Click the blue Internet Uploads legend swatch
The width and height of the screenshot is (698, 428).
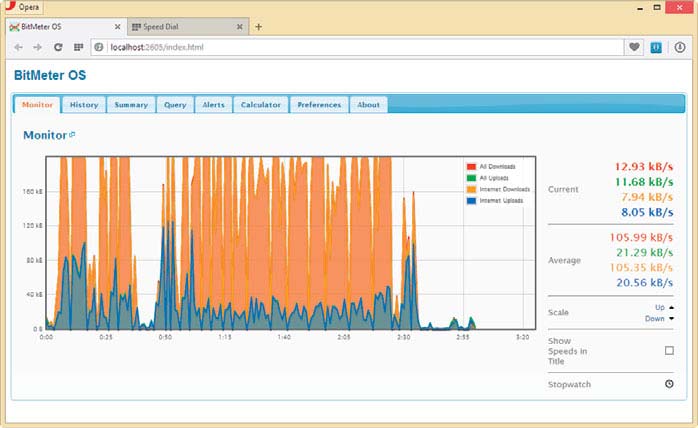[x=471, y=201]
